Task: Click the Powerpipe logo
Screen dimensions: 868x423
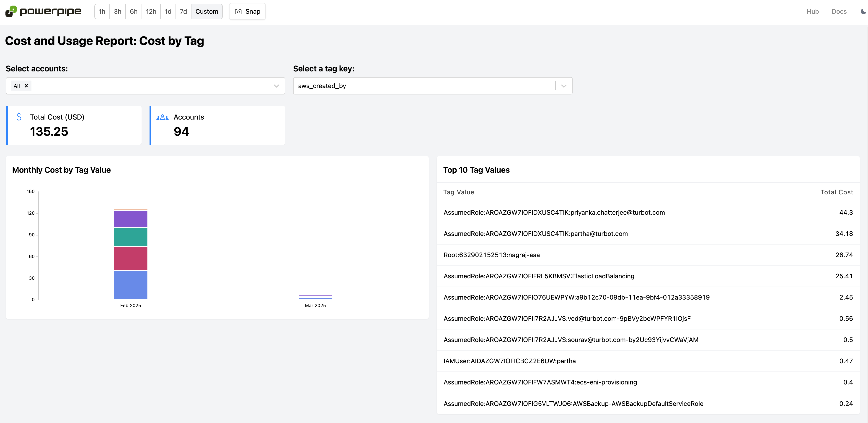Action: (43, 11)
